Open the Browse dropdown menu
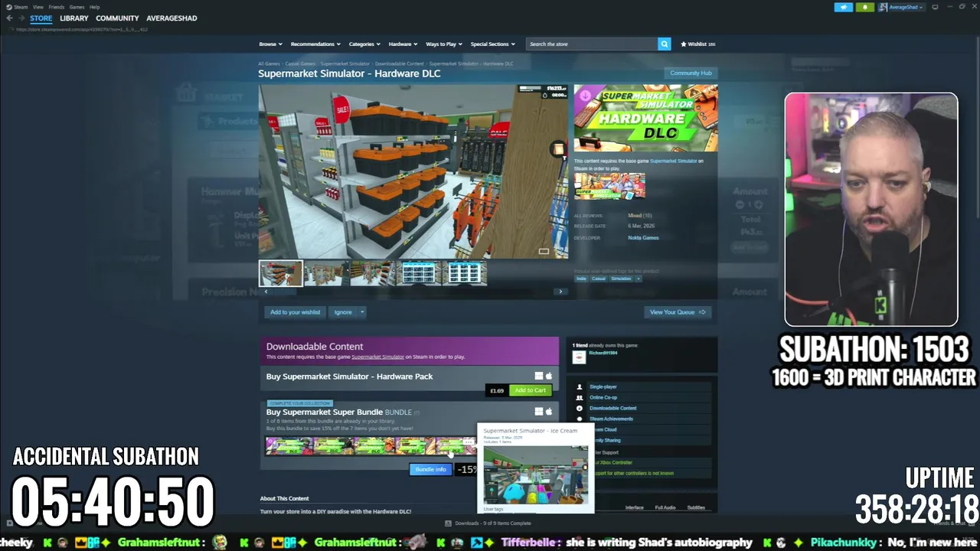 [270, 44]
